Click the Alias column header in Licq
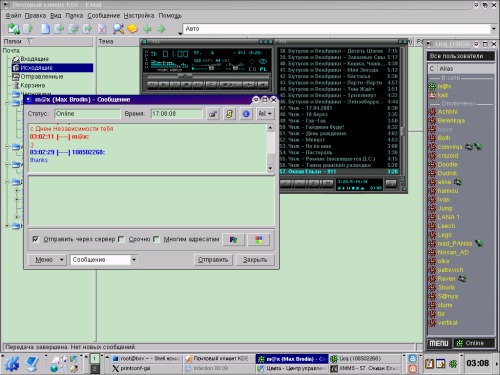500x375 pixels. [465, 69]
